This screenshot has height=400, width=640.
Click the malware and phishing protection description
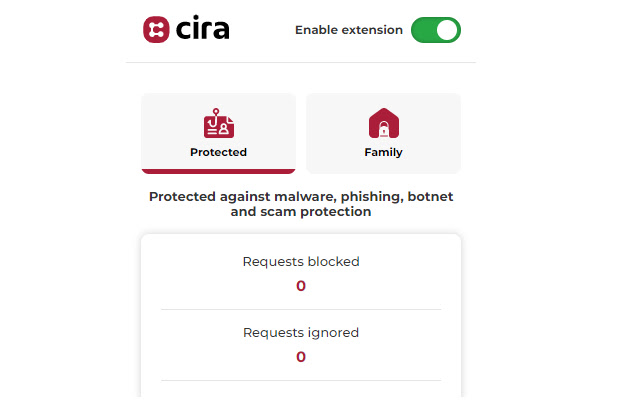(301, 197)
